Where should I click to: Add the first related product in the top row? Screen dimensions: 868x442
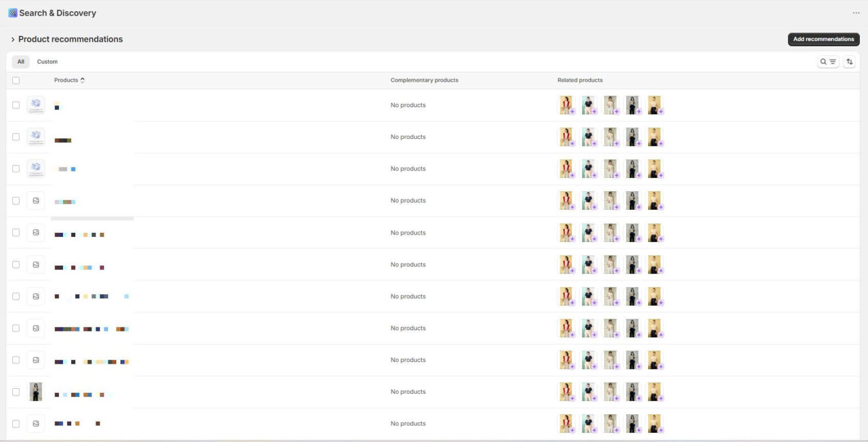point(573,110)
